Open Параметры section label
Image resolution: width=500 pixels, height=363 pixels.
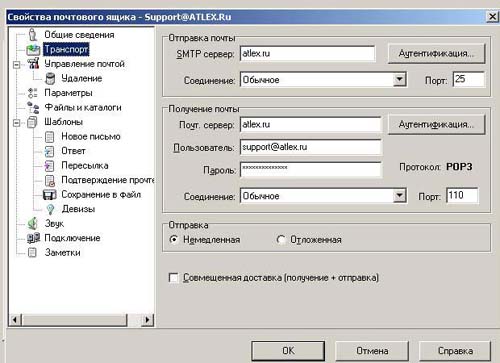68,93
